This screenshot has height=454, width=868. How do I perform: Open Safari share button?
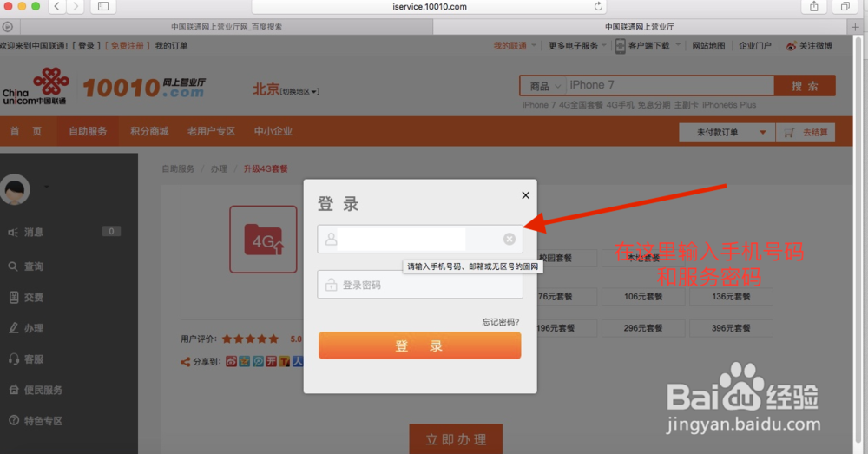[814, 6]
